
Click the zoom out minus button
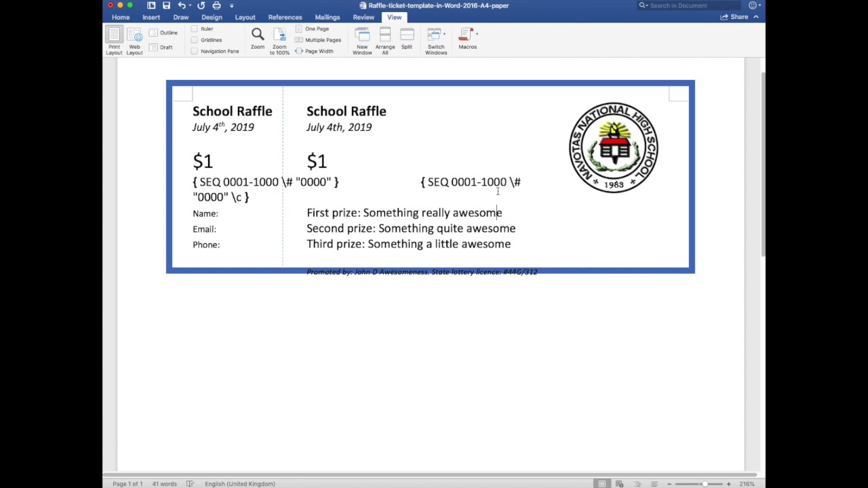tap(669, 484)
